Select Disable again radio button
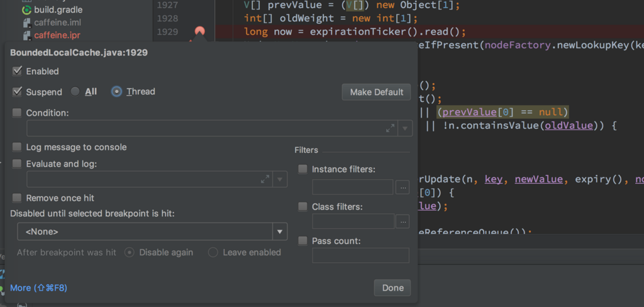 pyautogui.click(x=130, y=252)
